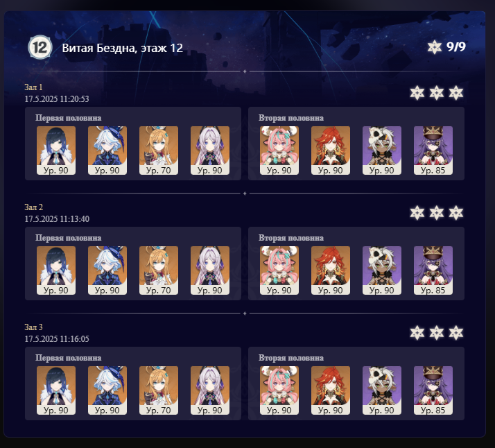Select white-haired blue hat character in Зал 2
Image resolution: width=495 pixels, height=448 pixels.
pos(107,270)
